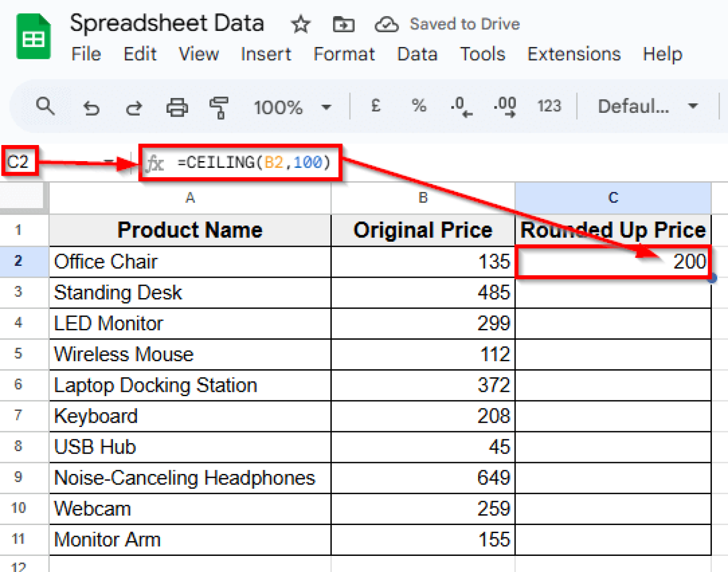Increase decimal places

(x=503, y=106)
